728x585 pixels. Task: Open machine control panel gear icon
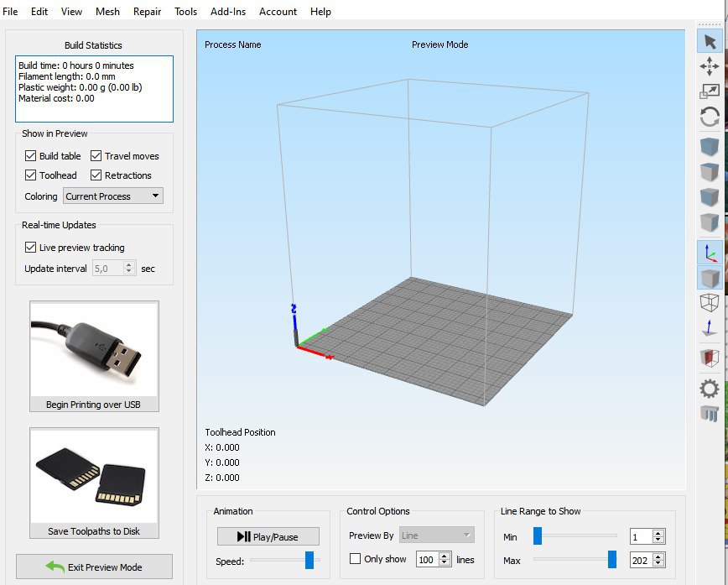click(710, 389)
